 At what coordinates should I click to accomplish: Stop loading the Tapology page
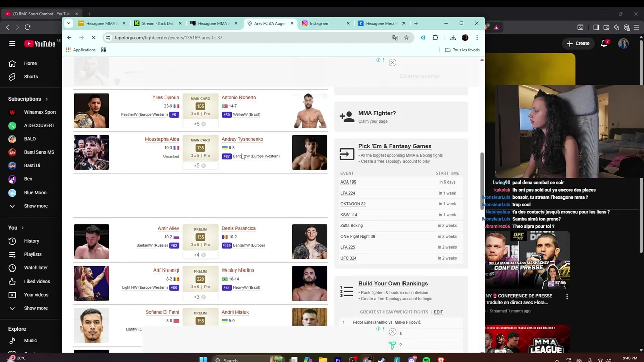click(93, 37)
